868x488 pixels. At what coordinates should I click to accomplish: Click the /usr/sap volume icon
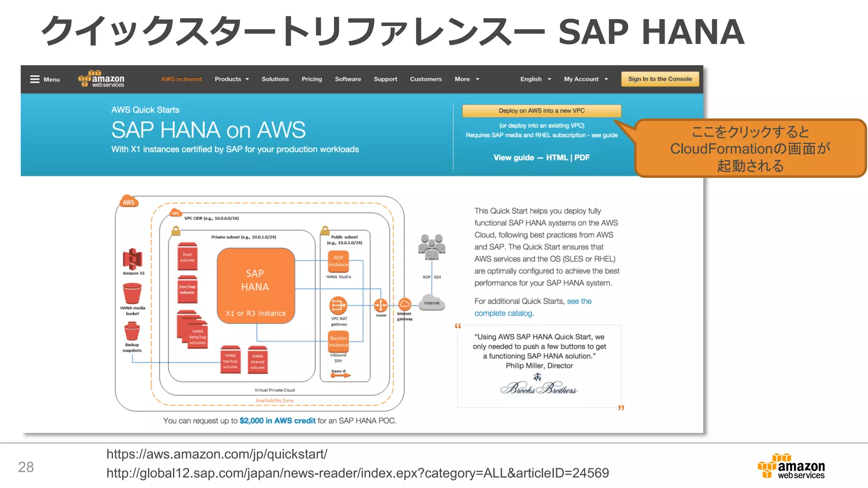187,289
